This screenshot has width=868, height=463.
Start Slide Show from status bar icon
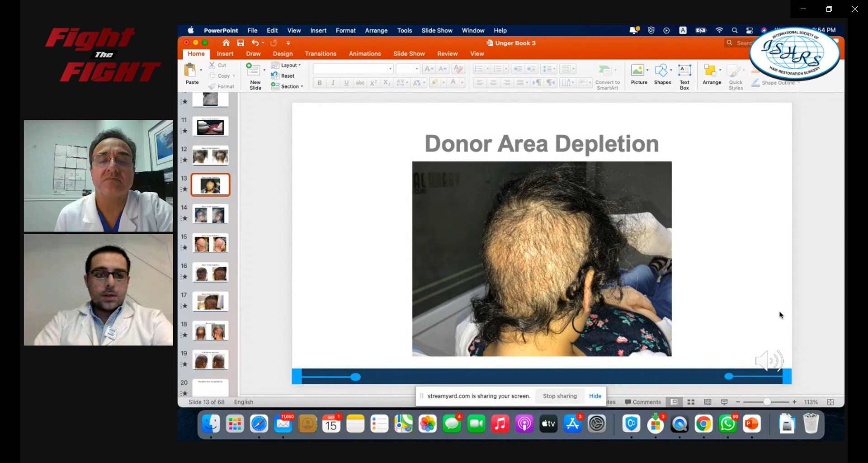point(724,402)
